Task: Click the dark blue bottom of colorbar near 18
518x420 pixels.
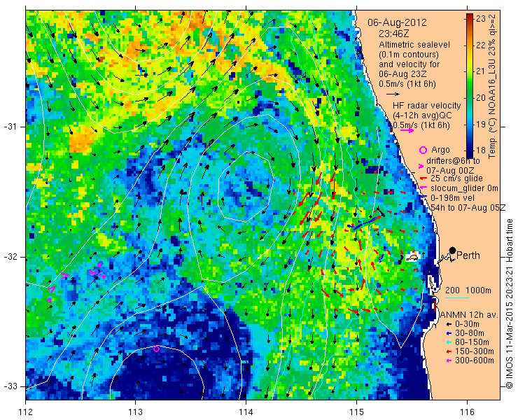Action: tap(470, 153)
